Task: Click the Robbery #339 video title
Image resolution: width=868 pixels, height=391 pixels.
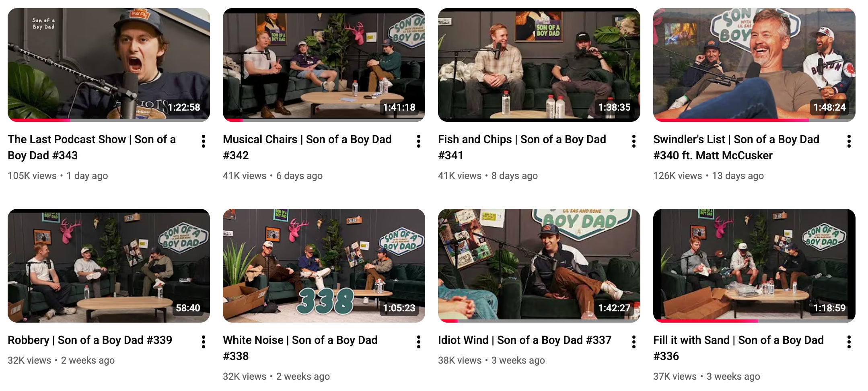Action: [x=90, y=340]
